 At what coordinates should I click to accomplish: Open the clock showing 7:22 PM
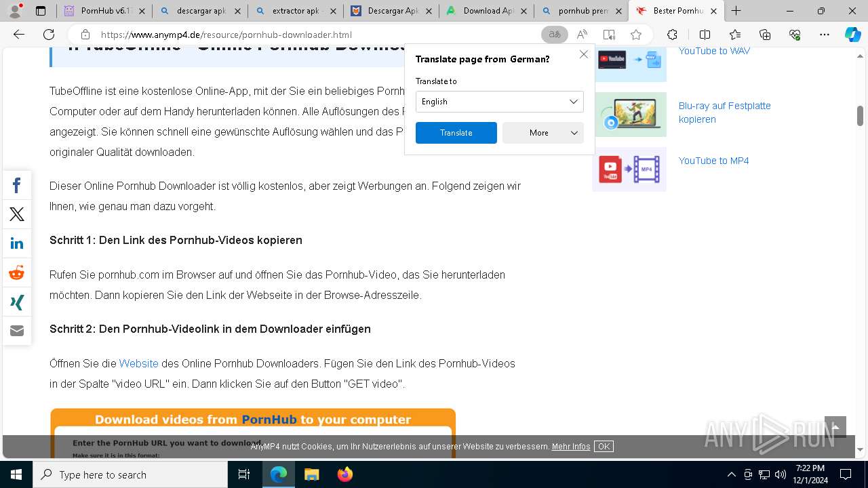tap(810, 474)
